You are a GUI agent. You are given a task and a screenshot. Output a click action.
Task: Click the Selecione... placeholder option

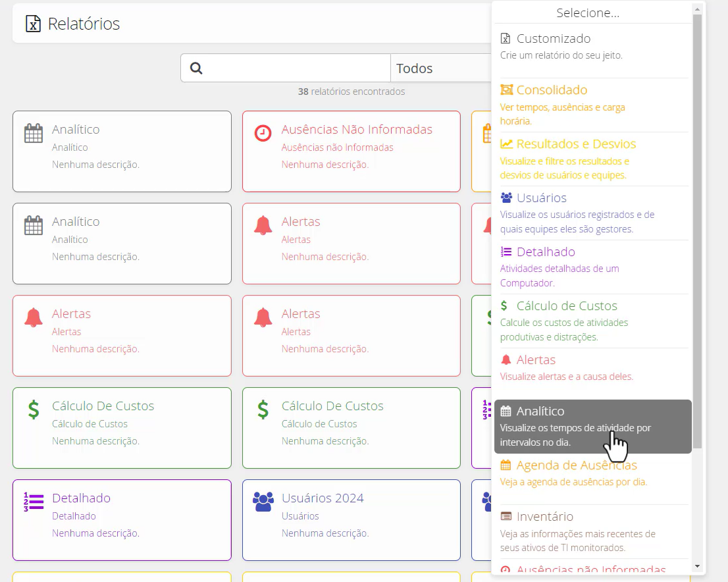pos(588,13)
